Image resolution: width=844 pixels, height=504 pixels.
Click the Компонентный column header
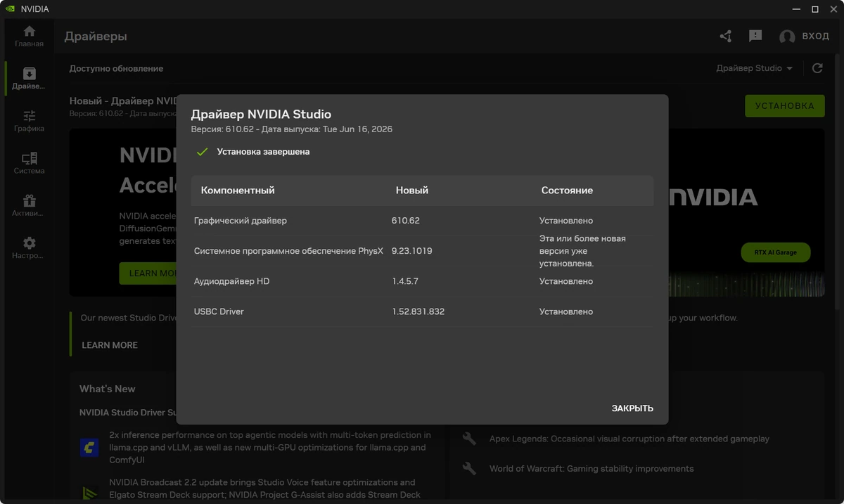238,190
